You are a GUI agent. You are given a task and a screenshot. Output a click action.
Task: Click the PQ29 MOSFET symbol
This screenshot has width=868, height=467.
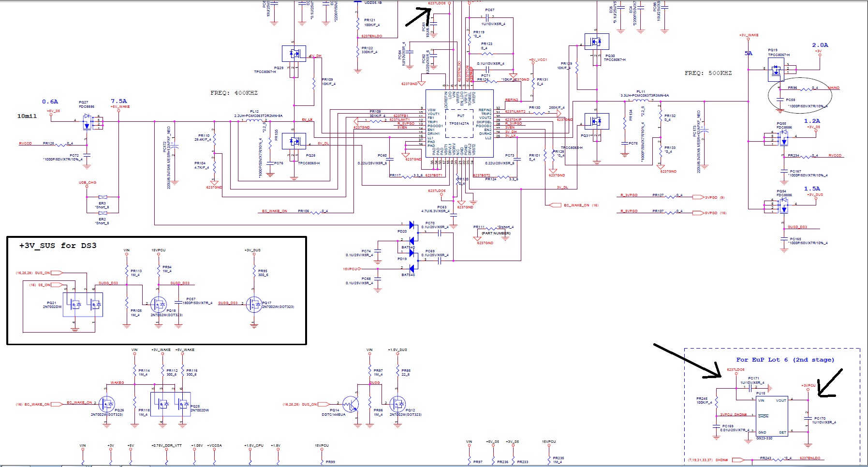pos(294,54)
